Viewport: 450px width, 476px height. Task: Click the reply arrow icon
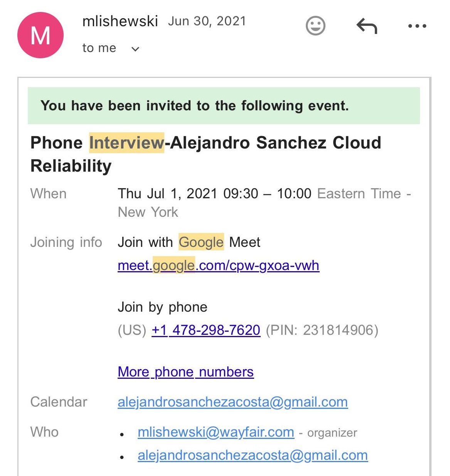tap(366, 26)
